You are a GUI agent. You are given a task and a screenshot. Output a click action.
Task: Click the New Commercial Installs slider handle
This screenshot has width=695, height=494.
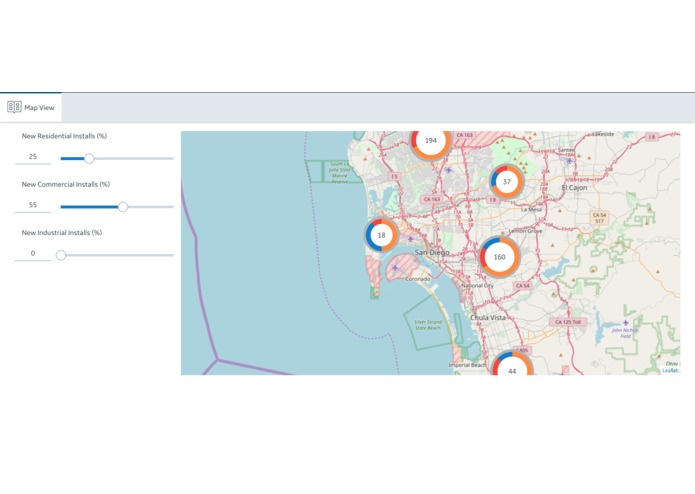123,207
